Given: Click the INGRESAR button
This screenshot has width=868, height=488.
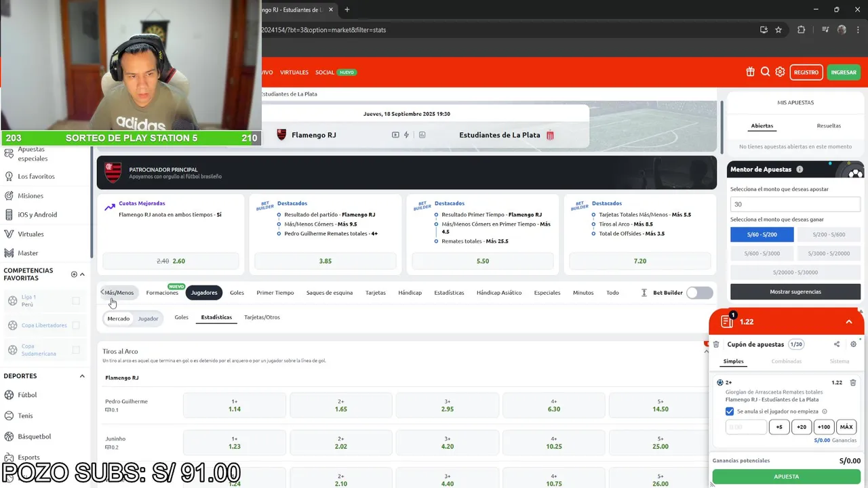Looking at the screenshot, I should [844, 72].
